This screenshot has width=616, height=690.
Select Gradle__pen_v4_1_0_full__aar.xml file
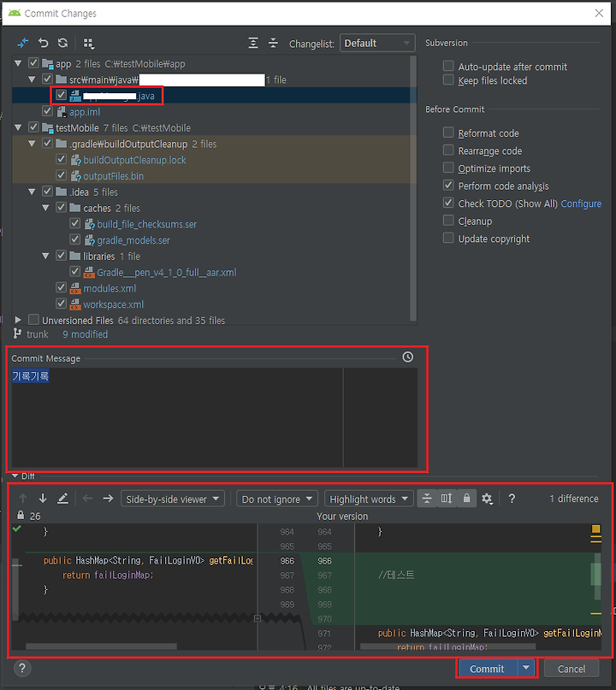point(167,273)
